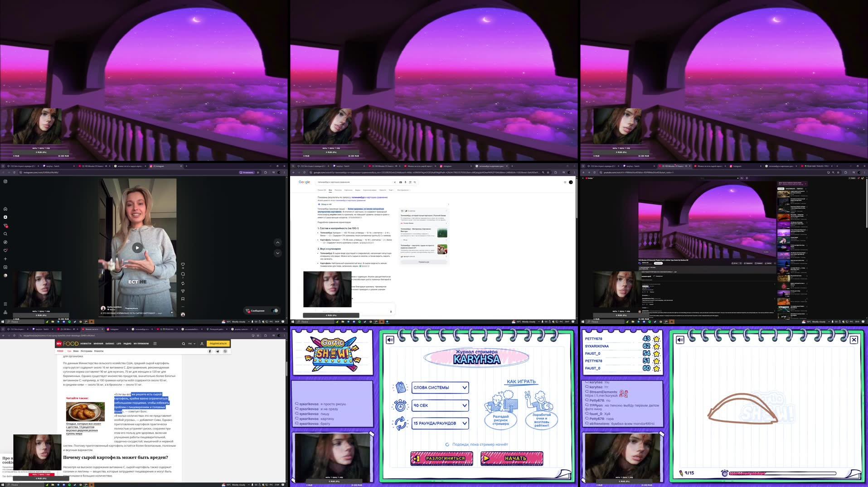Open Instagram home icon in sidebar
Image resolution: width=868 pixels, height=487 pixels.
[x=5, y=209]
